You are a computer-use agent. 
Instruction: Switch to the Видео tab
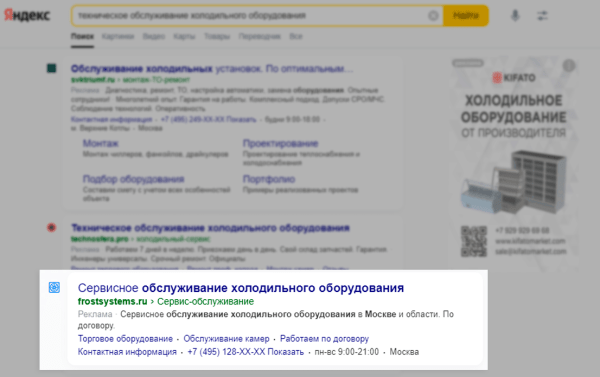pyautogui.click(x=154, y=36)
